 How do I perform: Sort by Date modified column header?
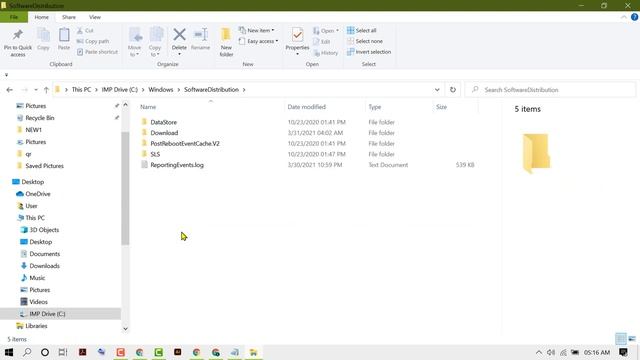coord(307,107)
